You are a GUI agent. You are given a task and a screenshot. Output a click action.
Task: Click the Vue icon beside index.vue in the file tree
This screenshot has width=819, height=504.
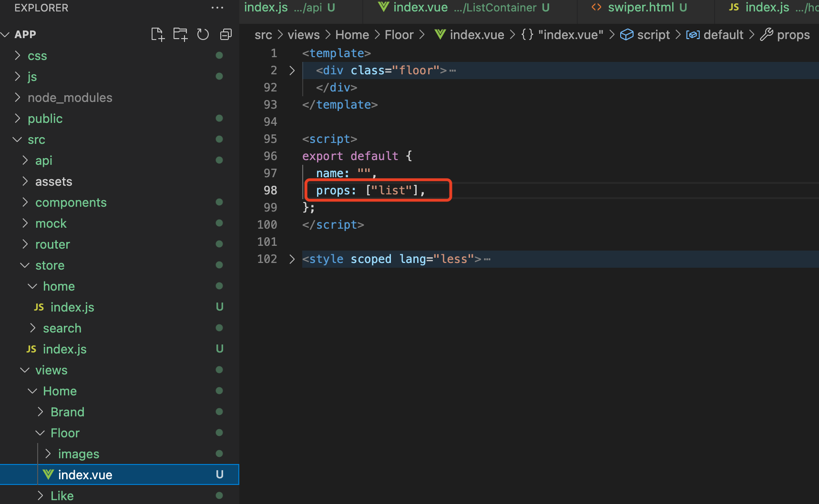click(x=48, y=474)
